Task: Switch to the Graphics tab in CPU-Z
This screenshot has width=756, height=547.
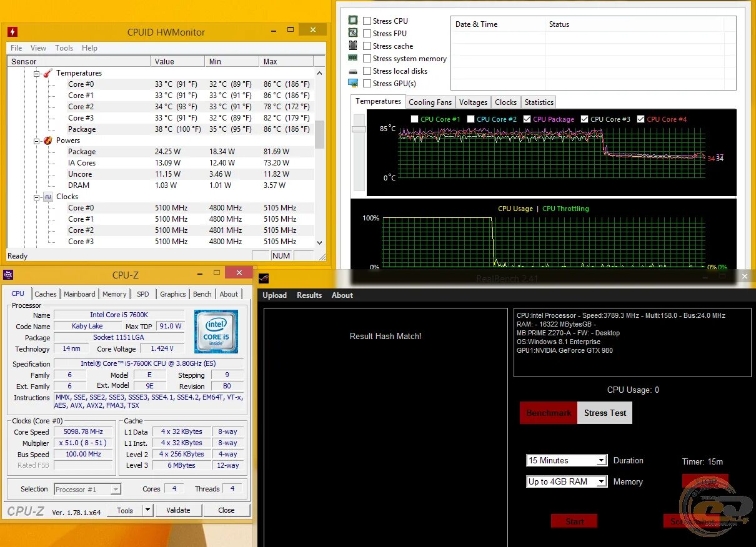Action: (x=173, y=294)
